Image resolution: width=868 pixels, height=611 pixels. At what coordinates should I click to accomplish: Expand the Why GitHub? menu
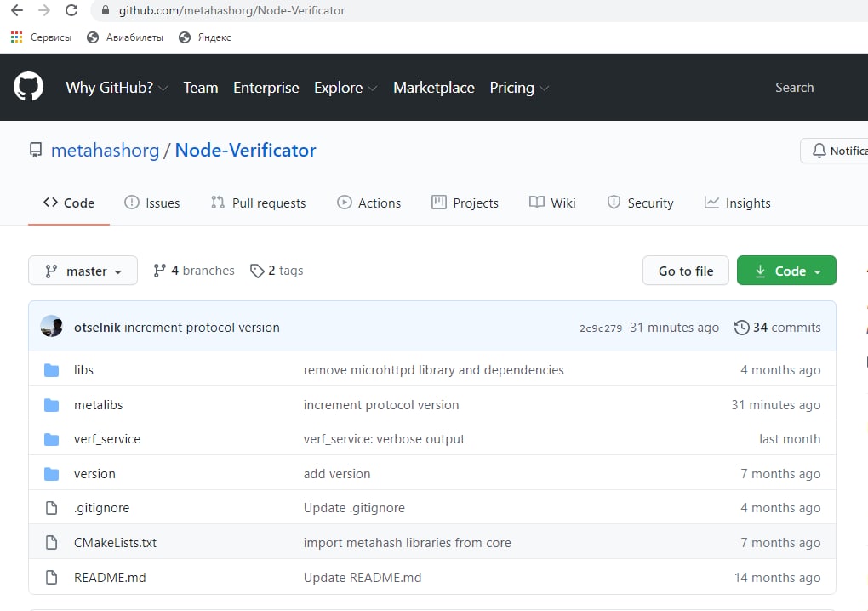pyautogui.click(x=117, y=88)
